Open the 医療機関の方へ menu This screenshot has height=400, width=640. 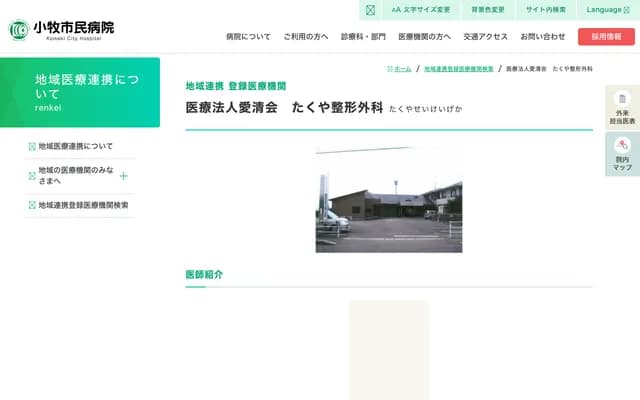click(424, 37)
